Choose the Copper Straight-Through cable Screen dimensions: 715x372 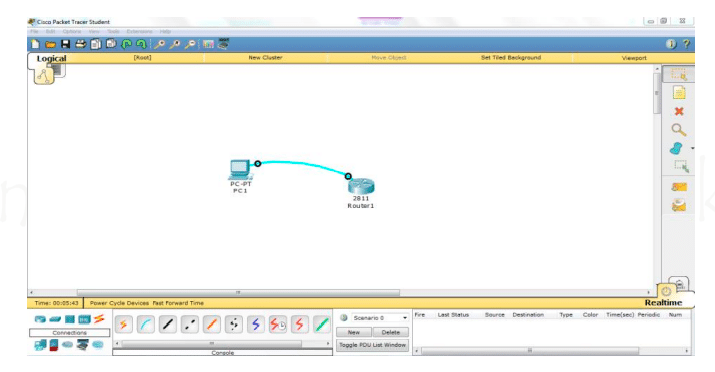[168, 325]
